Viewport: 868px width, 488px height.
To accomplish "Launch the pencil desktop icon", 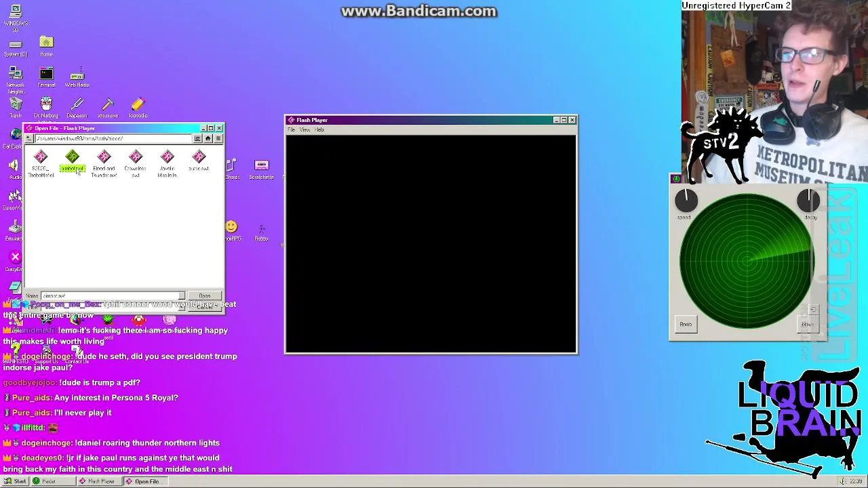I will tap(138, 107).
